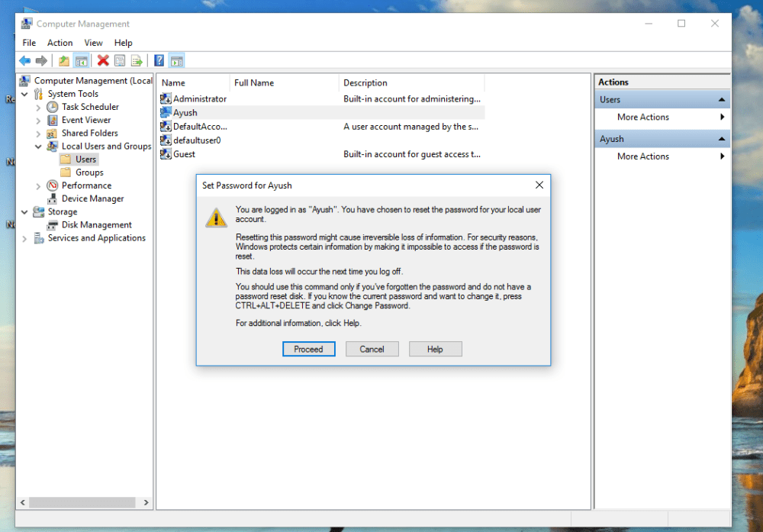Toggle Show/Hide Console Tree toolbar icon
Viewport: 763px width, 532px height.
click(81, 61)
